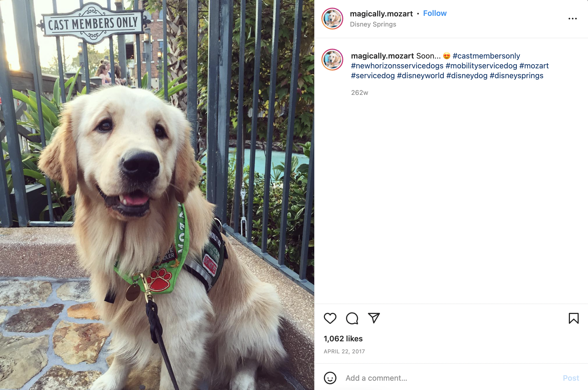Click the profile avatar beside the caption

click(332, 60)
